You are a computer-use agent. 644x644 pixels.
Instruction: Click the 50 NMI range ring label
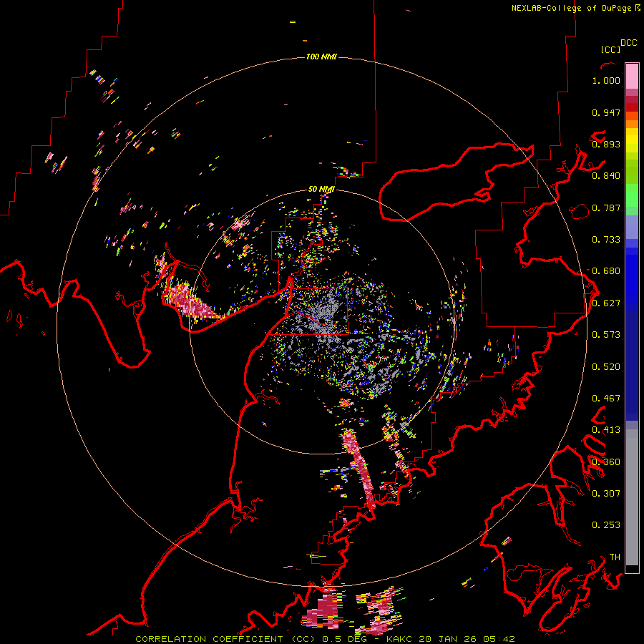[x=321, y=189]
